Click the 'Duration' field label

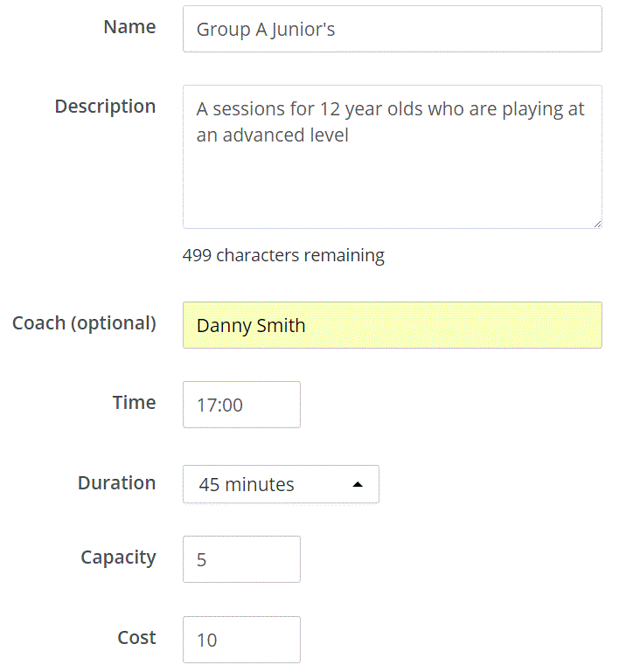(x=116, y=483)
